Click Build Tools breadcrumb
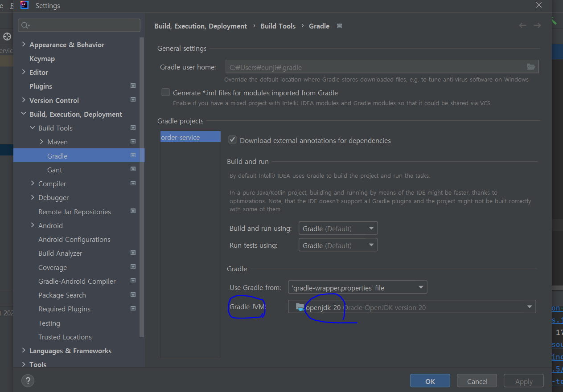 pos(278,26)
